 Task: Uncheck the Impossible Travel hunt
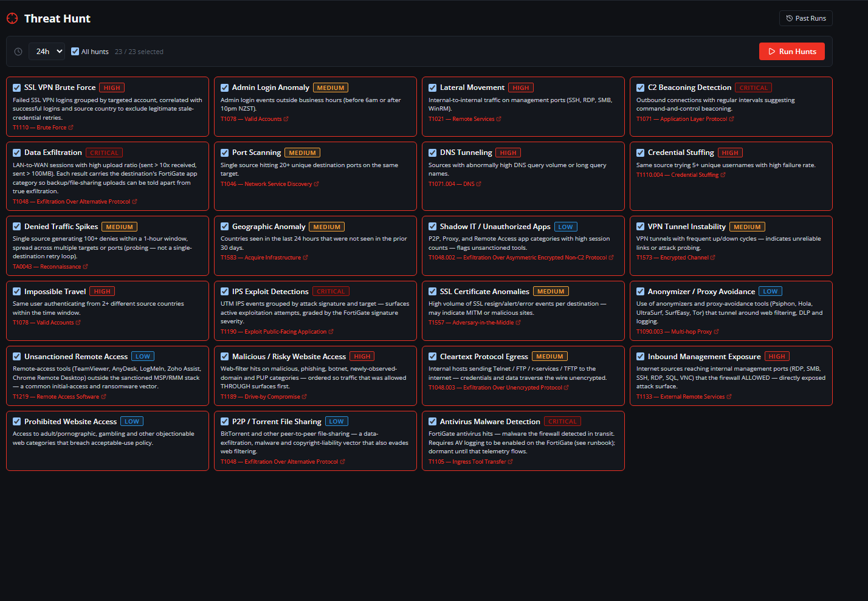coord(17,292)
